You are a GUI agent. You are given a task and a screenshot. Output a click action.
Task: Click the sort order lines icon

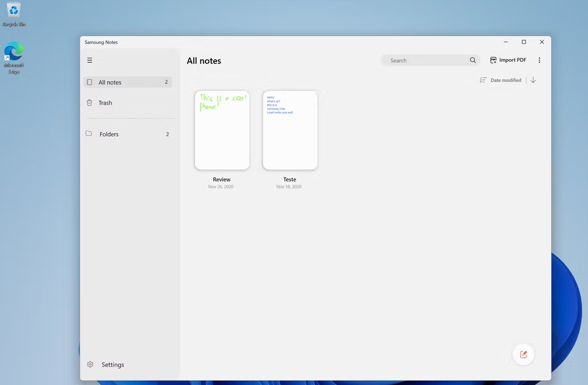pyautogui.click(x=483, y=80)
